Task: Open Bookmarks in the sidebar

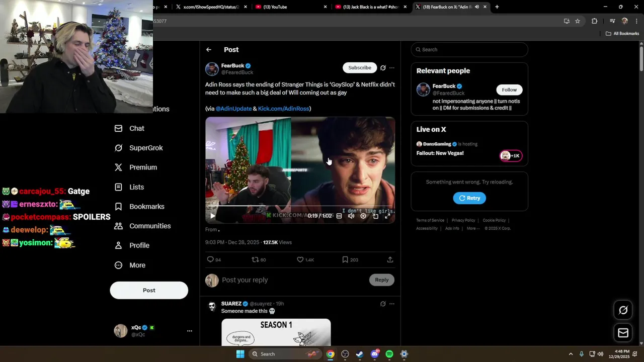Action: pyautogui.click(x=139, y=207)
